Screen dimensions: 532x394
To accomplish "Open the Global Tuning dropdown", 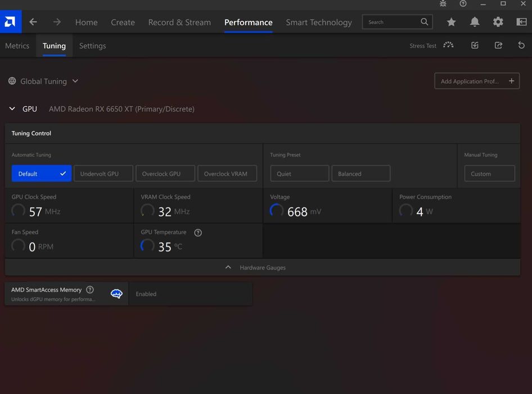I will point(44,81).
